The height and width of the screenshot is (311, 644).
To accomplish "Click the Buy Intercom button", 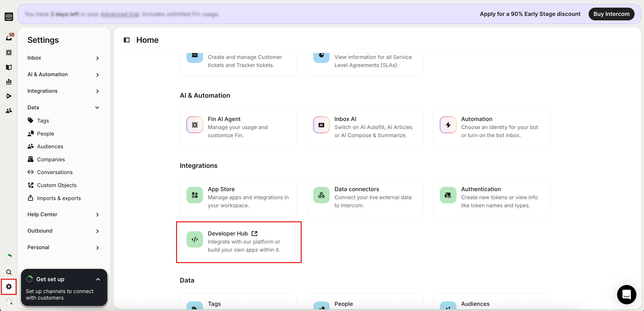I will click(612, 14).
